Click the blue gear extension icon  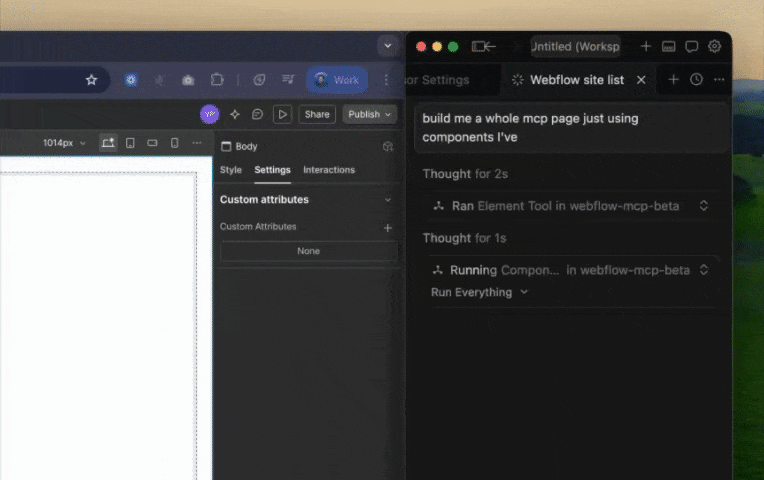[x=131, y=80]
